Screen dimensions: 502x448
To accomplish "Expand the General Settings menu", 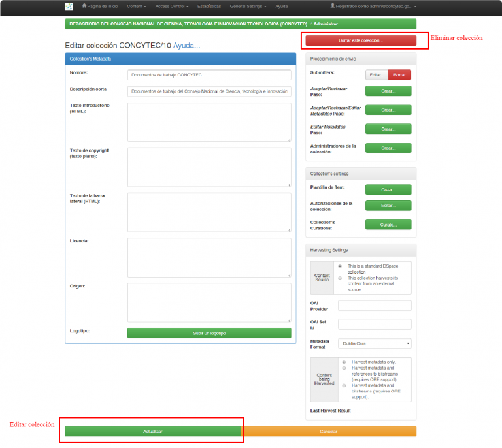I will click(x=248, y=6).
